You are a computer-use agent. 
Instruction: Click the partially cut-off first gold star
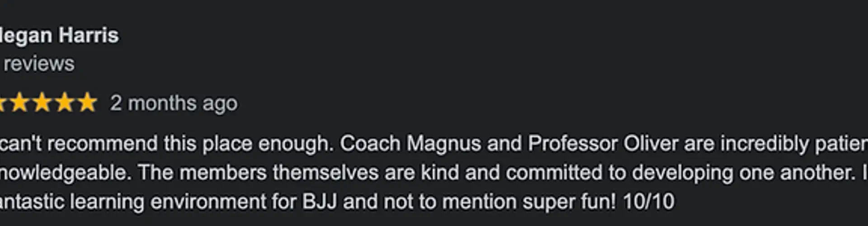coord(2,102)
